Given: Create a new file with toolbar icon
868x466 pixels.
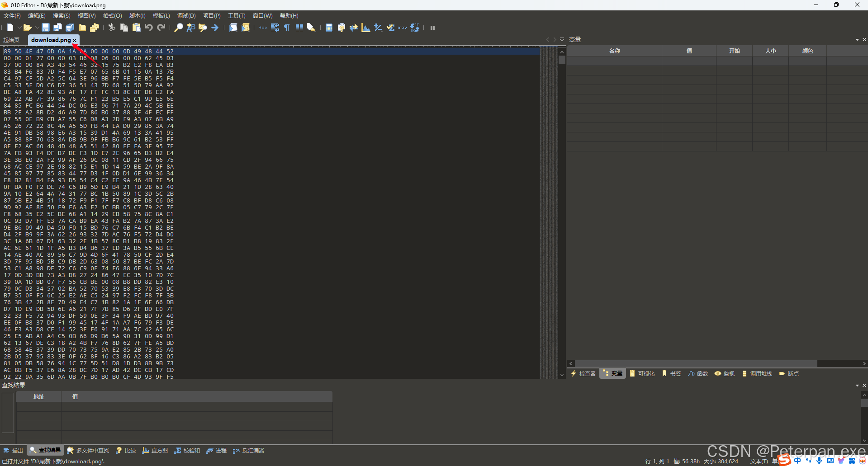Looking at the screenshot, I should click(x=10, y=28).
